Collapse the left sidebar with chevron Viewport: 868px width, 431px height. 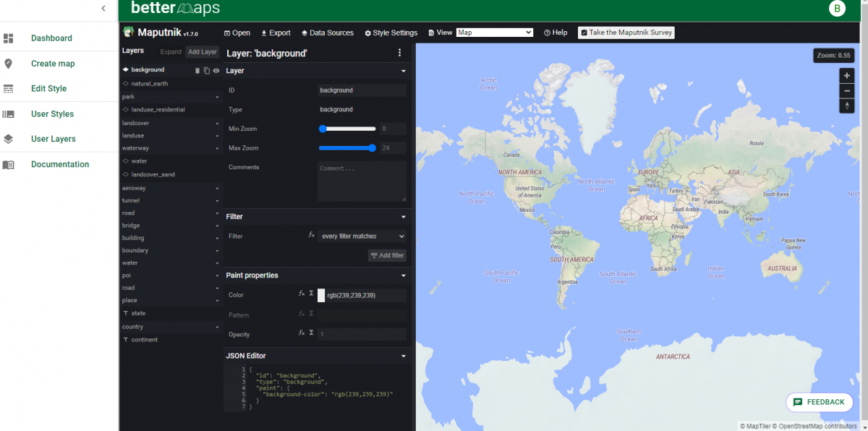(103, 9)
